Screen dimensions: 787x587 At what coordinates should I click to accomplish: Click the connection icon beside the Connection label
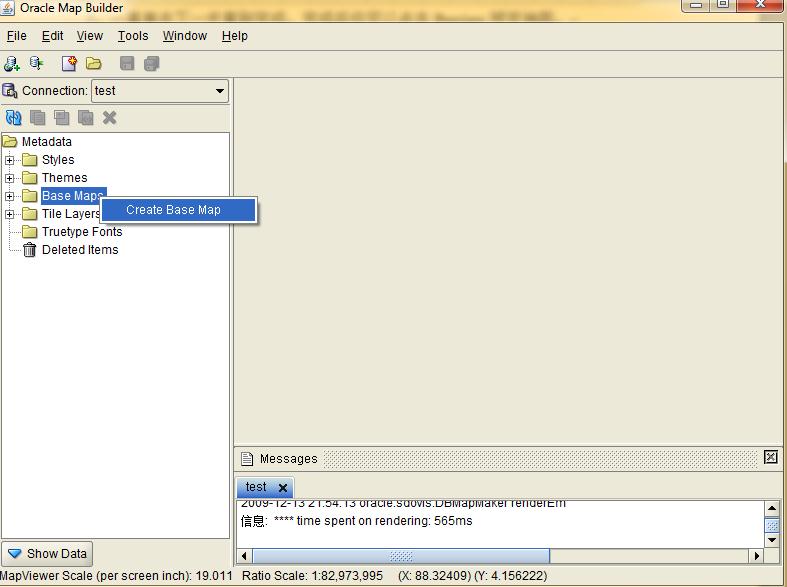tap(10, 91)
